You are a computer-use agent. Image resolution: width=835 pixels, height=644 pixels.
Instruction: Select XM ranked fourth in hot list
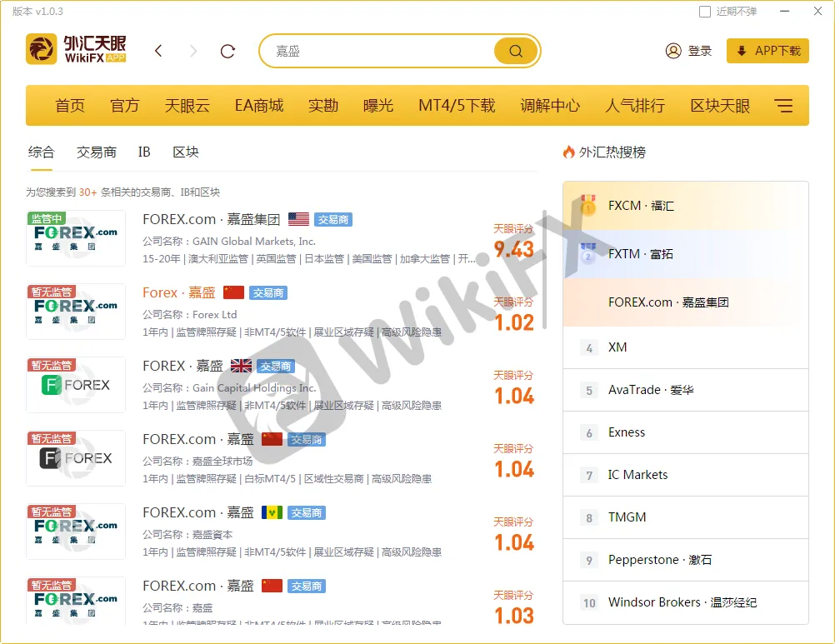click(x=686, y=347)
